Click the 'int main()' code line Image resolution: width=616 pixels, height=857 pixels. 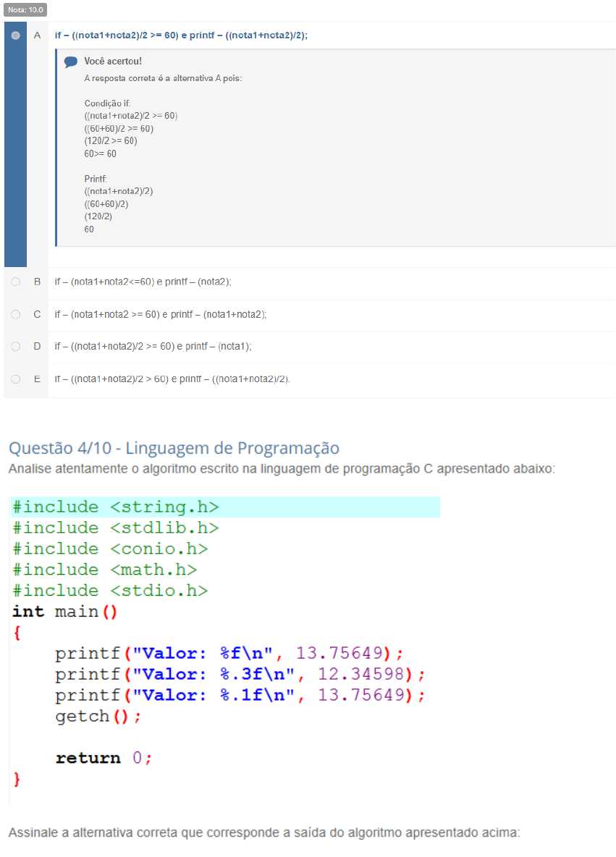pyautogui.click(x=65, y=610)
